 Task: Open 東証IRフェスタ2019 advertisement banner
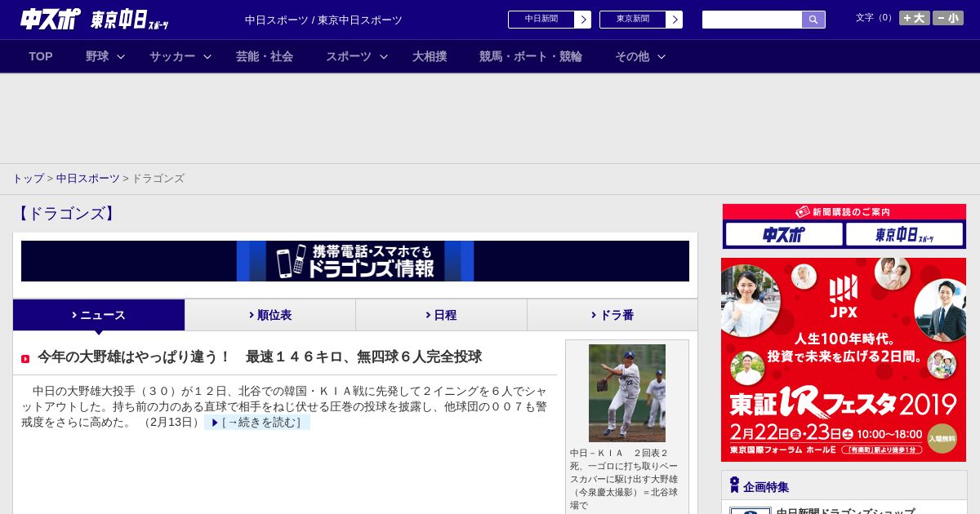844,360
